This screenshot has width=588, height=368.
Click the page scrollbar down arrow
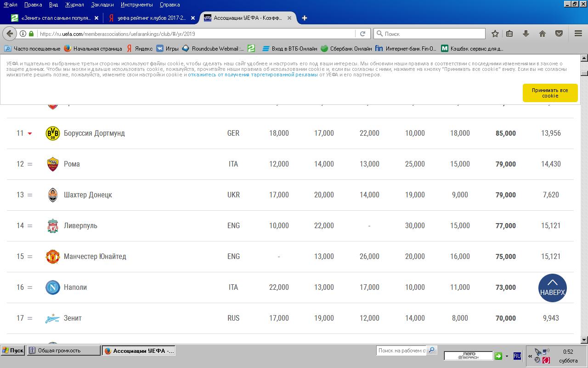click(x=584, y=340)
